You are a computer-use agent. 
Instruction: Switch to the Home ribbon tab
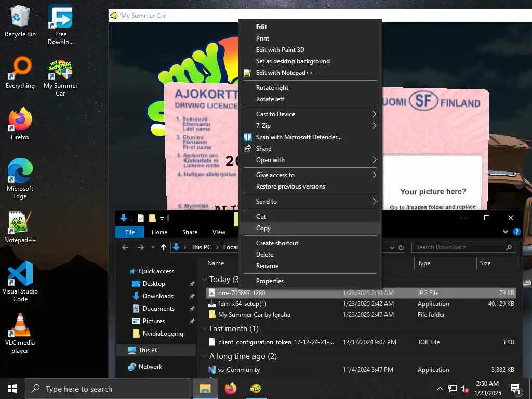(159, 232)
